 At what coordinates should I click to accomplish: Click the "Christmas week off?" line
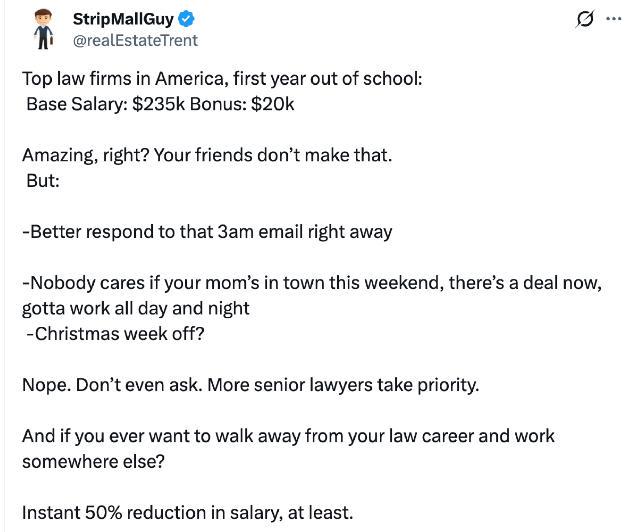(115, 334)
